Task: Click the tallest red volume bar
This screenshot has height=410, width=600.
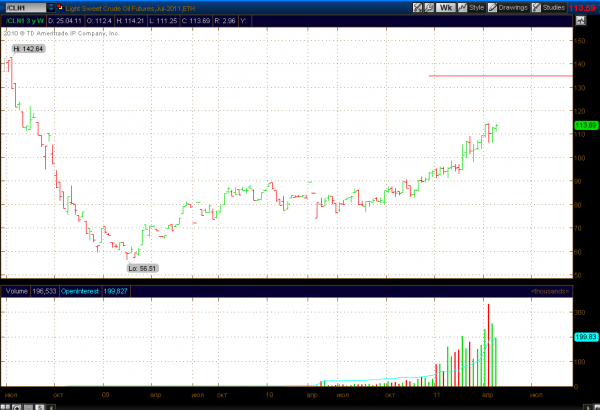Action: (x=488, y=345)
